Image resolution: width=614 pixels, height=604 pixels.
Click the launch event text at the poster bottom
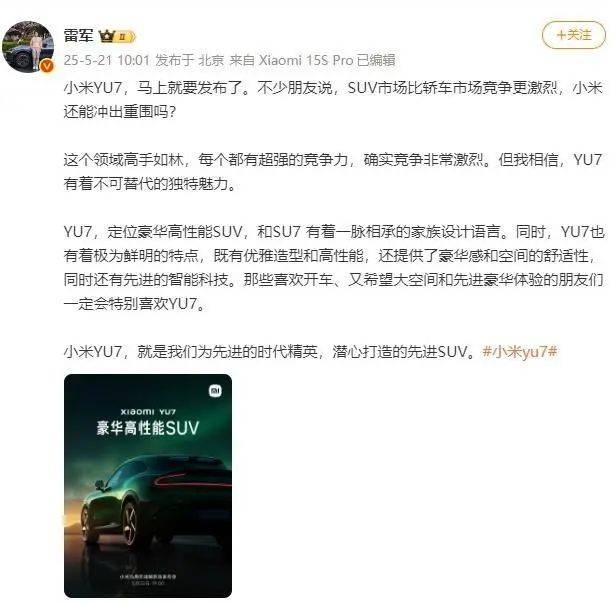(x=148, y=579)
